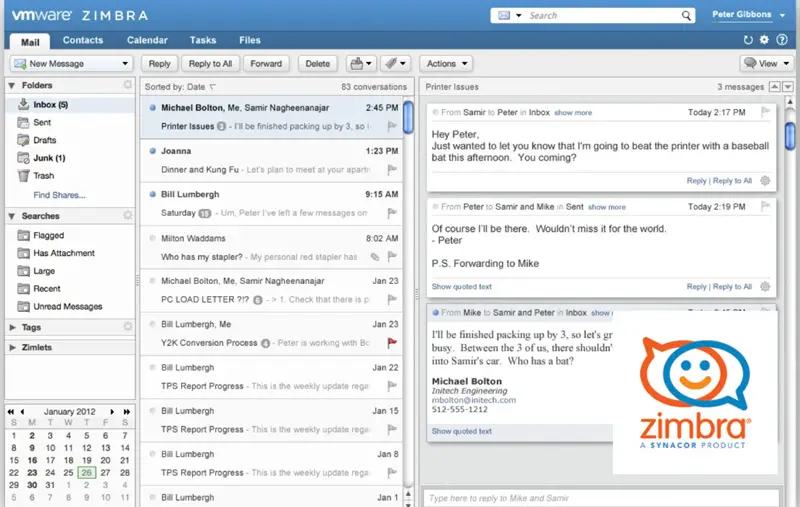Image resolution: width=800 pixels, height=507 pixels.
Task: Open the Actions dropdown menu
Action: point(446,64)
